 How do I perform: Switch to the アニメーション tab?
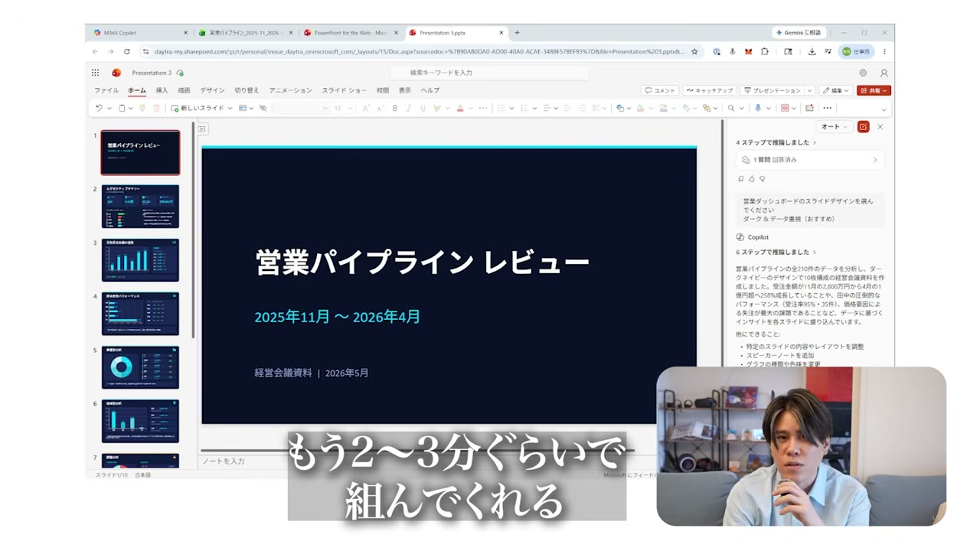click(x=290, y=90)
